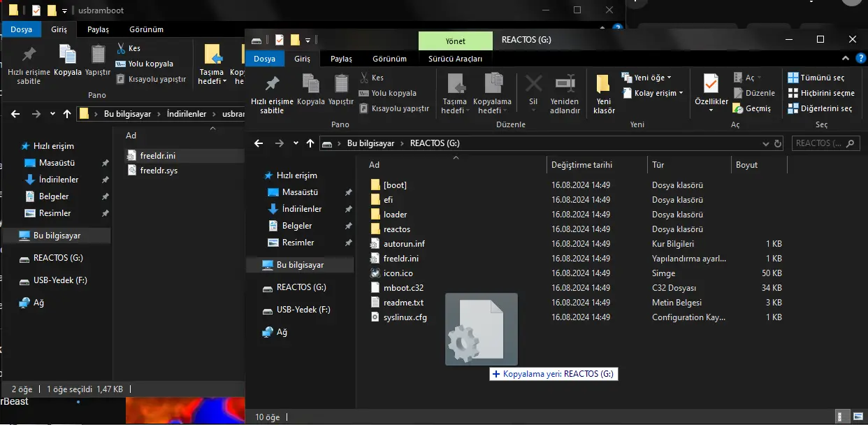The height and width of the screenshot is (425, 868).
Task: Click properties checkmark in usbramboot title bar
Action: coord(36,10)
